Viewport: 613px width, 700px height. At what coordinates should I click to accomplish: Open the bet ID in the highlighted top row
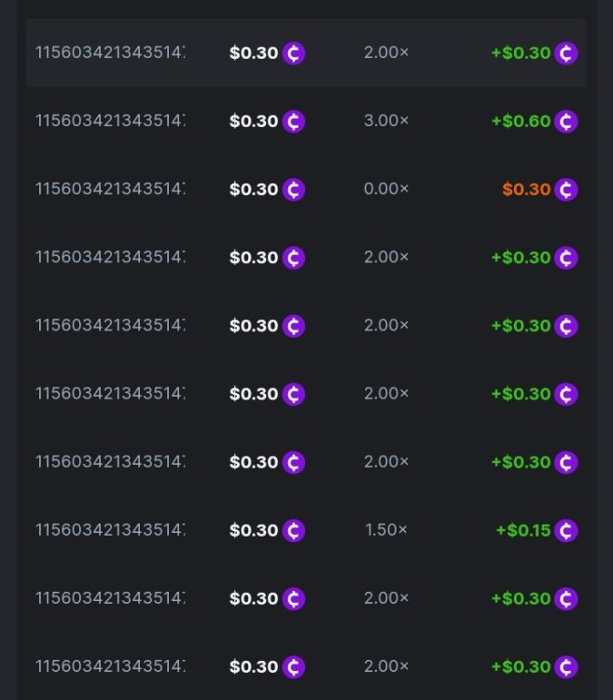pyautogui.click(x=110, y=53)
